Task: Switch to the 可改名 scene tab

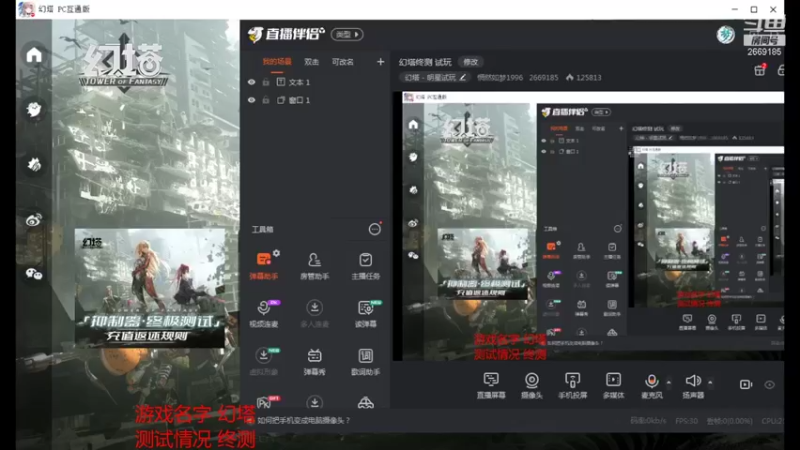Action: coord(342,62)
